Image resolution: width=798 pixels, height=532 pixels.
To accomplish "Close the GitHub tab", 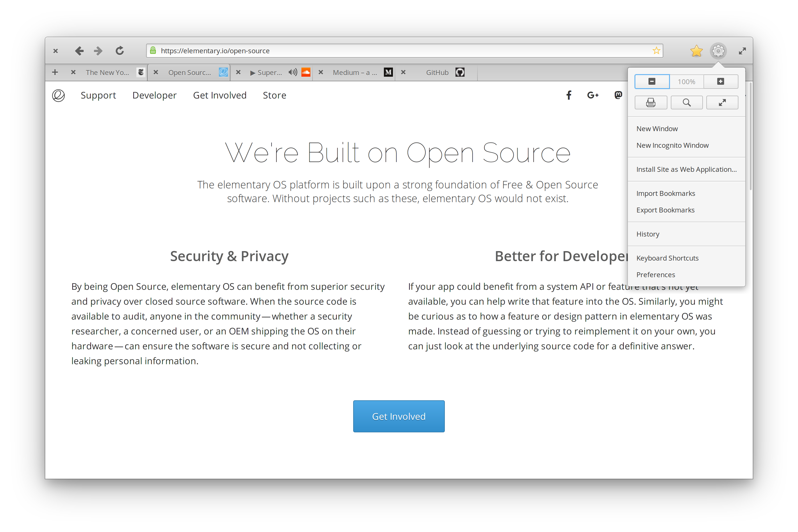I will (403, 72).
